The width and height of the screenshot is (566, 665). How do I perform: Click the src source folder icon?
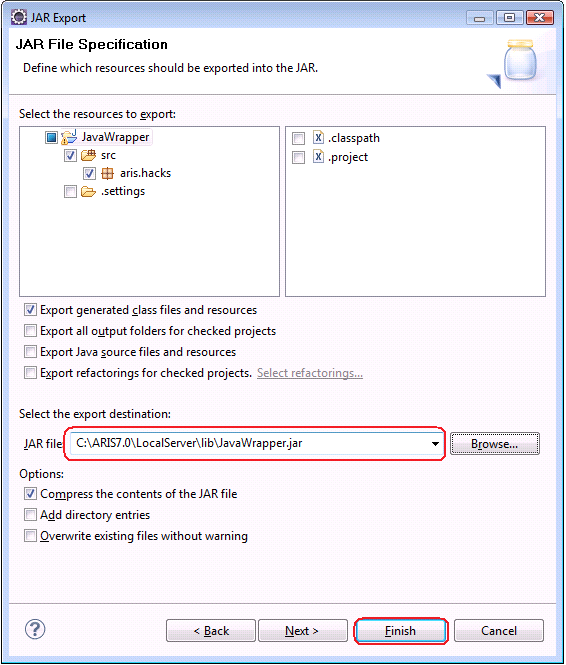88,155
